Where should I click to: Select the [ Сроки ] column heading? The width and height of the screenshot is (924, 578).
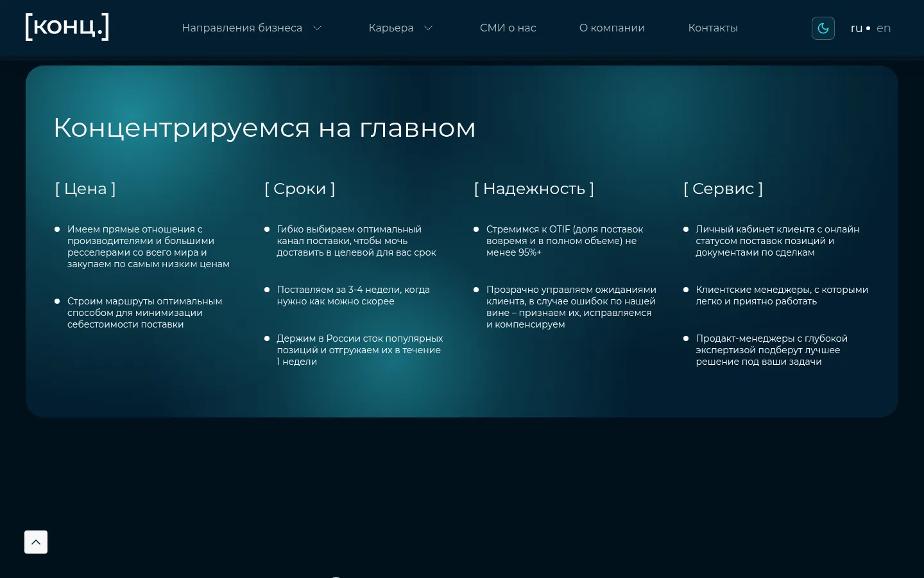click(300, 189)
